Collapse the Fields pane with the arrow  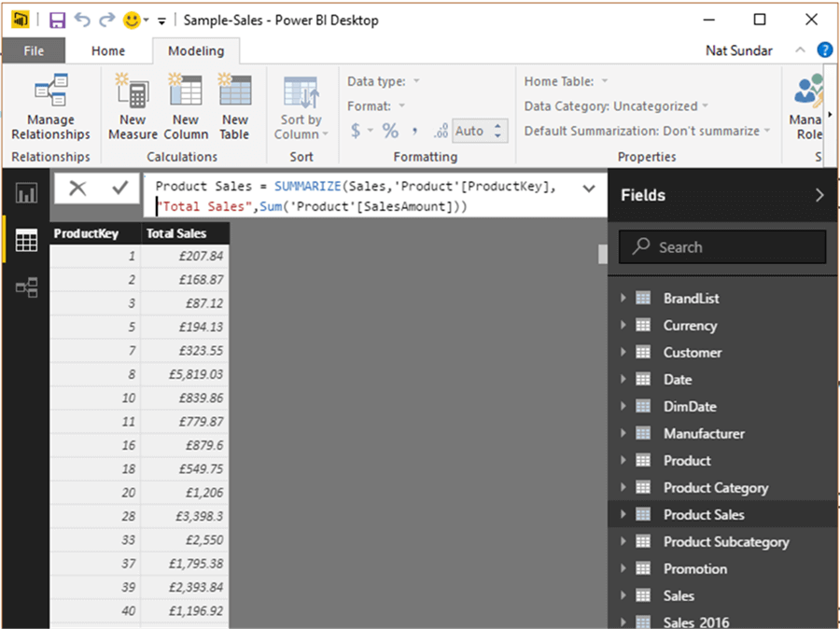tap(819, 195)
